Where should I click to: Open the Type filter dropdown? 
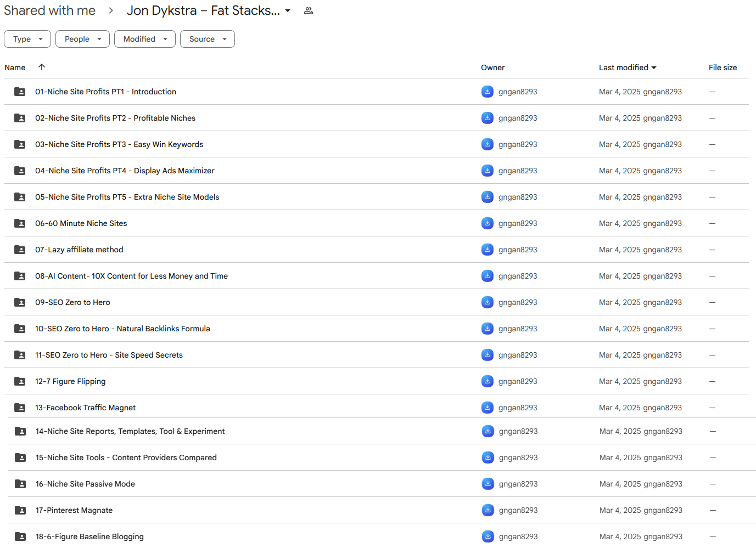click(x=27, y=39)
